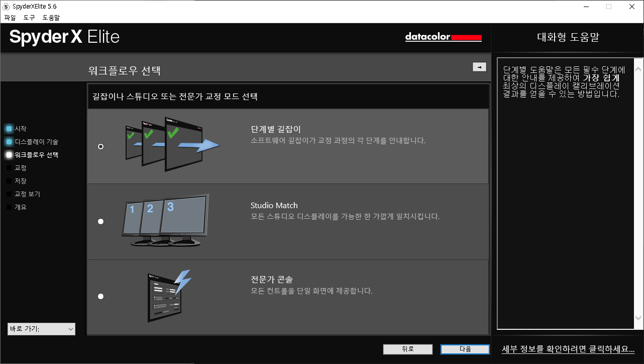The image size is (644, 364).
Task: Select the 교정 보기 step in sidebar
Action: point(28,194)
